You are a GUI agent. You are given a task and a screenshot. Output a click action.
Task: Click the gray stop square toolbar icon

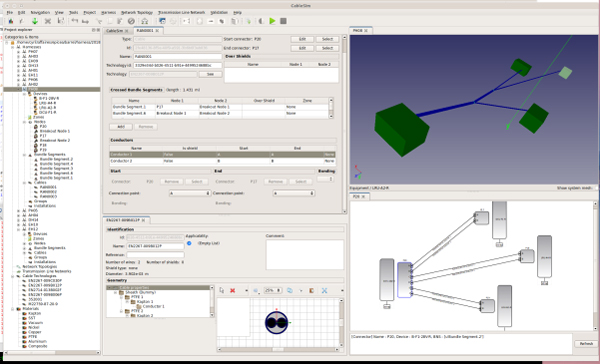click(x=283, y=21)
